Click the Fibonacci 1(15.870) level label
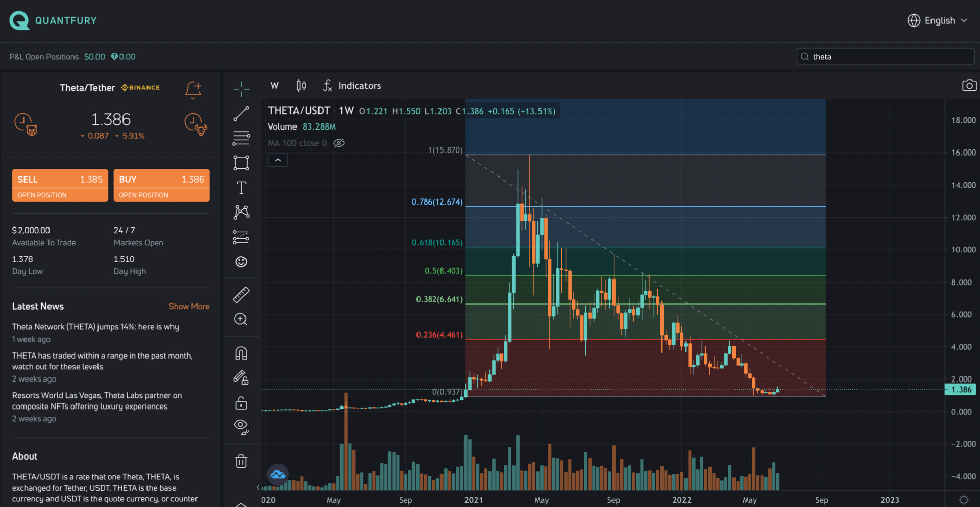Screen dimensions: 980x507 pos(445,150)
